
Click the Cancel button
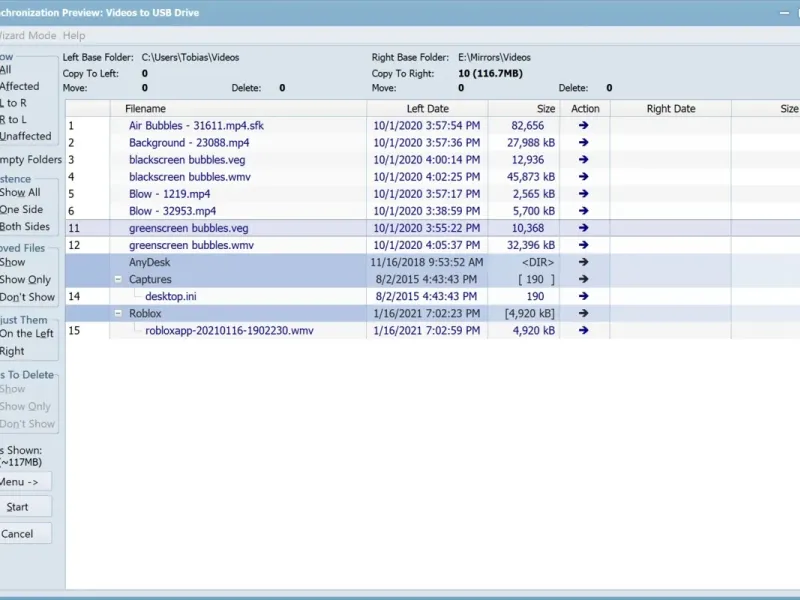pyautogui.click(x=25, y=534)
